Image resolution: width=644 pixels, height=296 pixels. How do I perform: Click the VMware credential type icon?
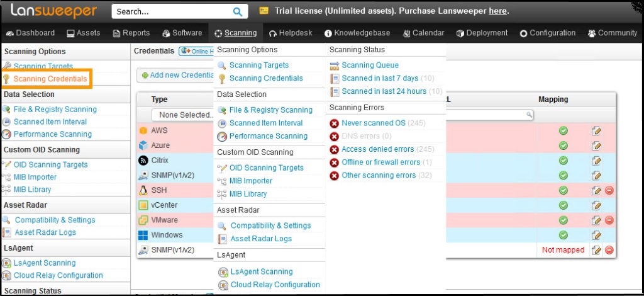[143, 220]
